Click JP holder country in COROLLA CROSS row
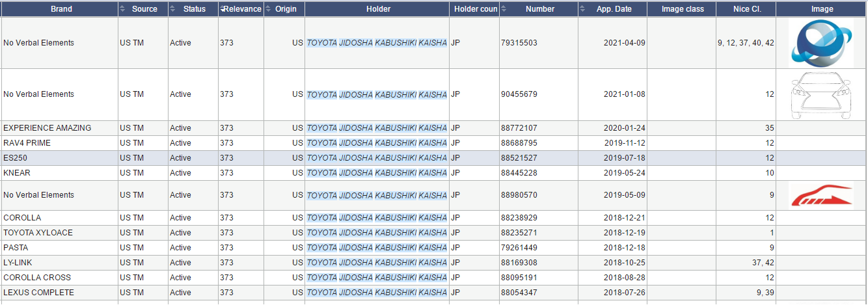Viewport: 868px width, 305px height. 455,278
